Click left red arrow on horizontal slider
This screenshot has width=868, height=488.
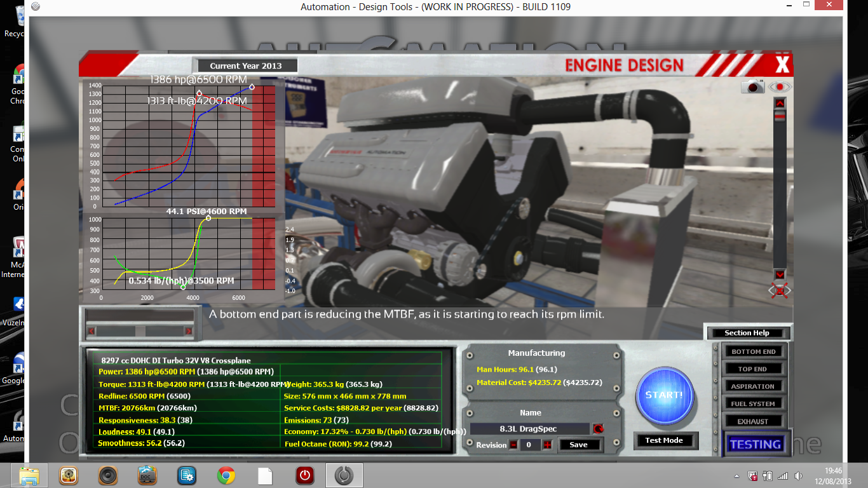click(92, 330)
